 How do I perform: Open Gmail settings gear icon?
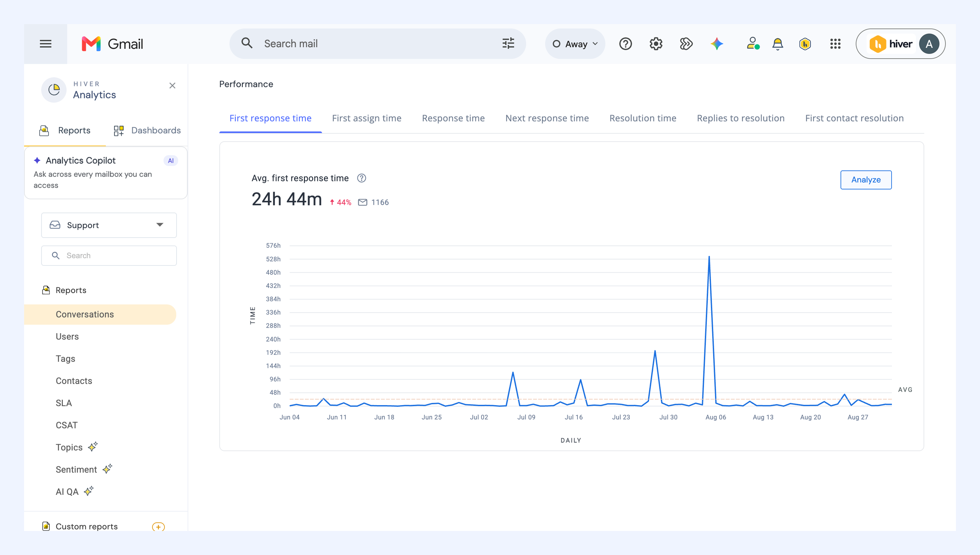656,44
